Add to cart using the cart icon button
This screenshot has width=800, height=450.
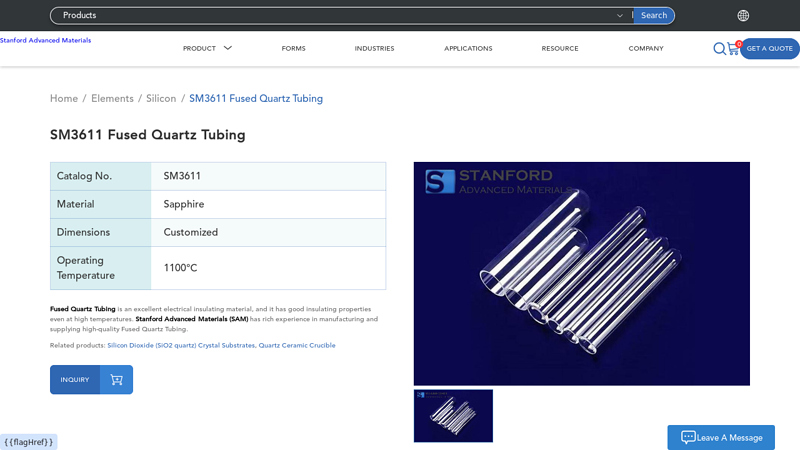tap(116, 380)
